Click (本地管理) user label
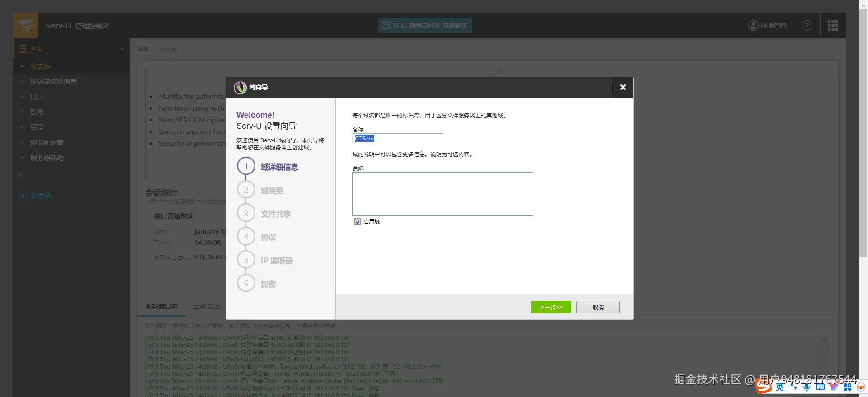The height and width of the screenshot is (397, 868). click(774, 26)
